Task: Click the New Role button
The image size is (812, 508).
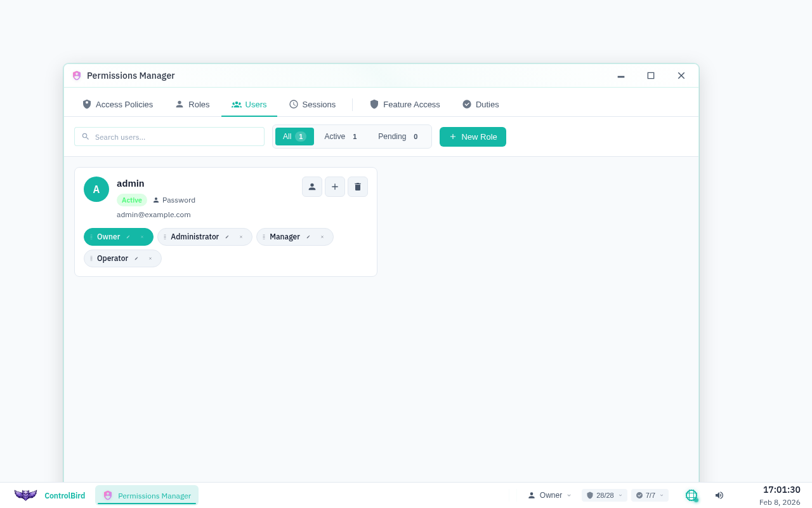Action: tap(473, 137)
